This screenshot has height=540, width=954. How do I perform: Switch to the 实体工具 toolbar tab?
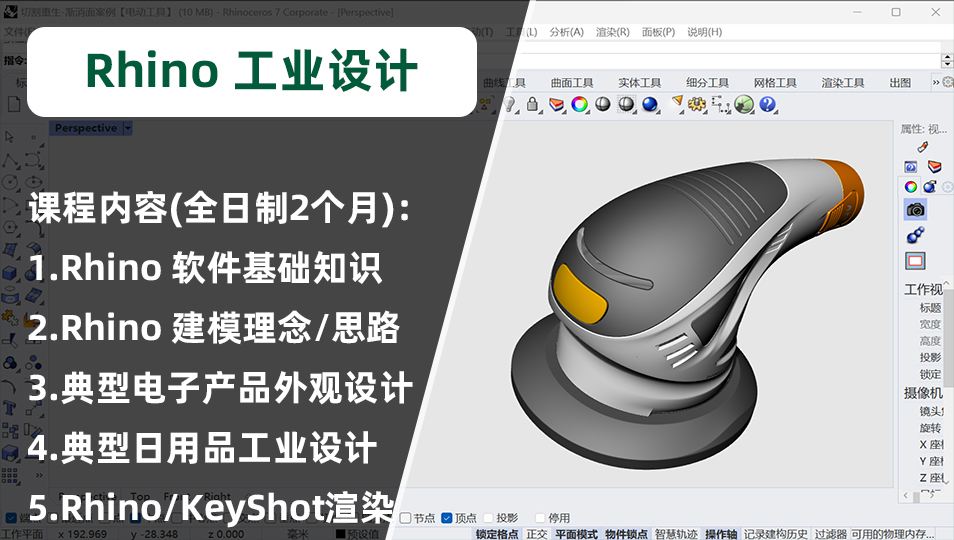pos(639,82)
